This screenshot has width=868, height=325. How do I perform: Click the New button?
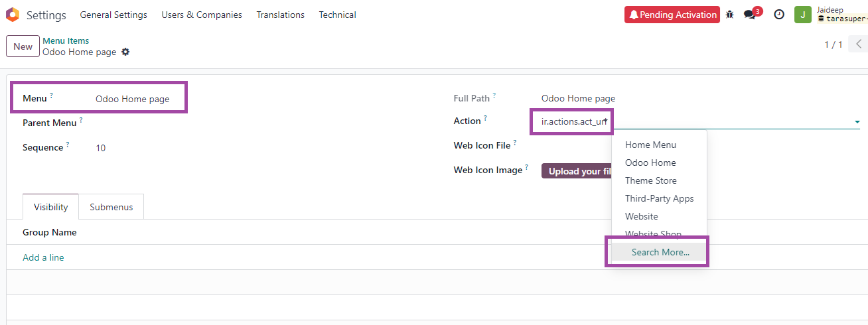(x=23, y=46)
